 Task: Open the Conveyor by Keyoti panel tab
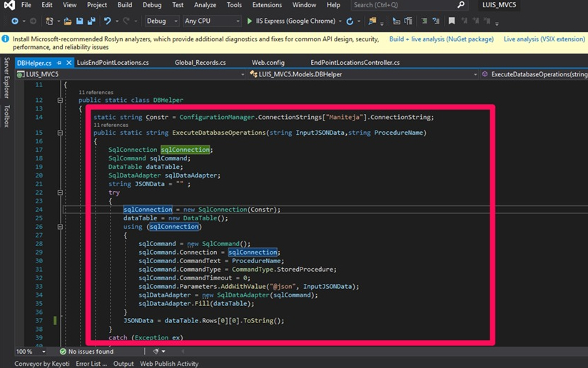42,364
